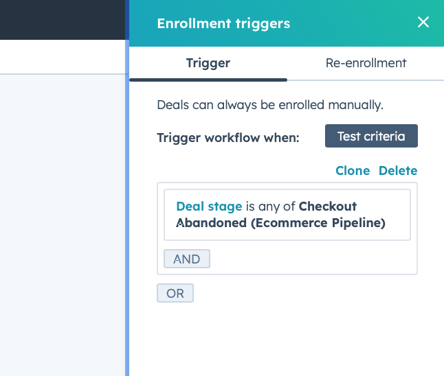Delete the trigger filter group

pos(398,171)
